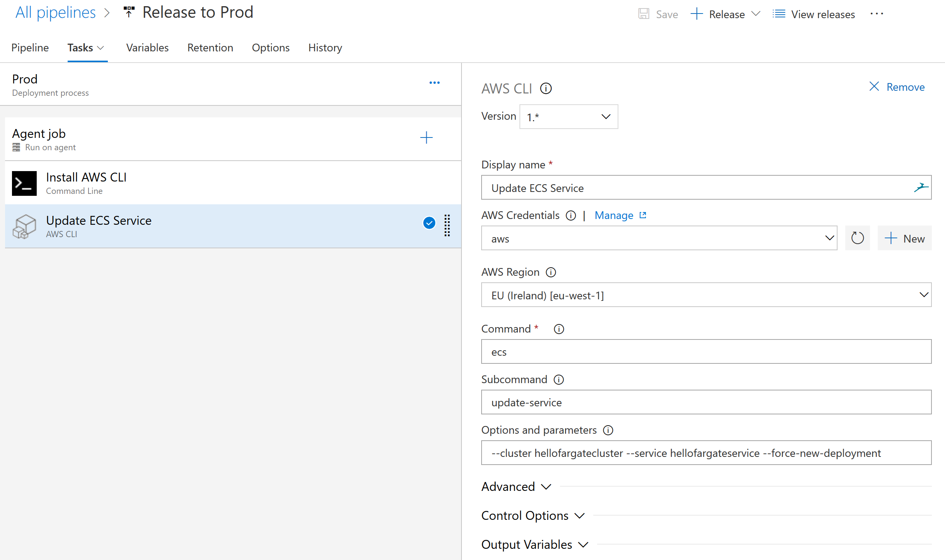Click the Subcommand input field
The width and height of the screenshot is (945, 560).
coord(706,403)
